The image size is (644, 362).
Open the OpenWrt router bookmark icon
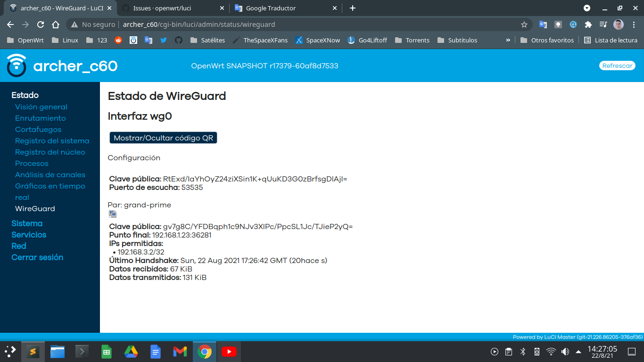click(x=133, y=40)
